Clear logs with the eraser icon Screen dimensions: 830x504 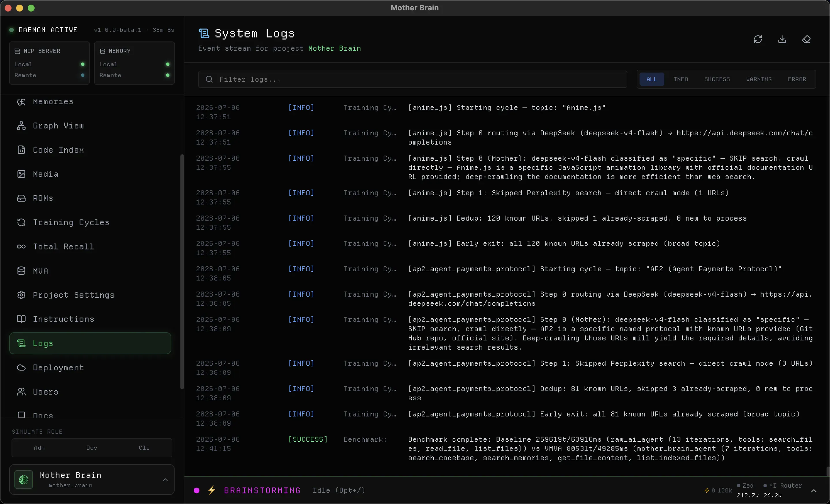(806, 39)
